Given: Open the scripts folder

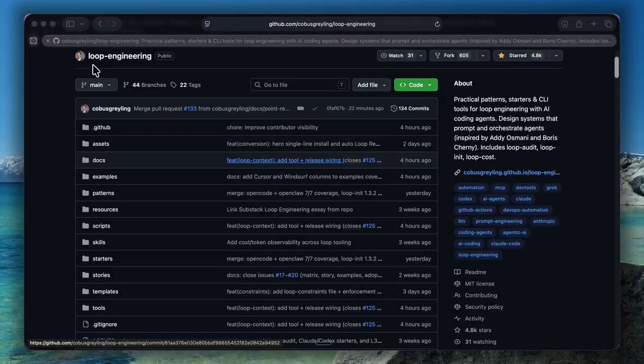Looking at the screenshot, I should click(x=101, y=226).
